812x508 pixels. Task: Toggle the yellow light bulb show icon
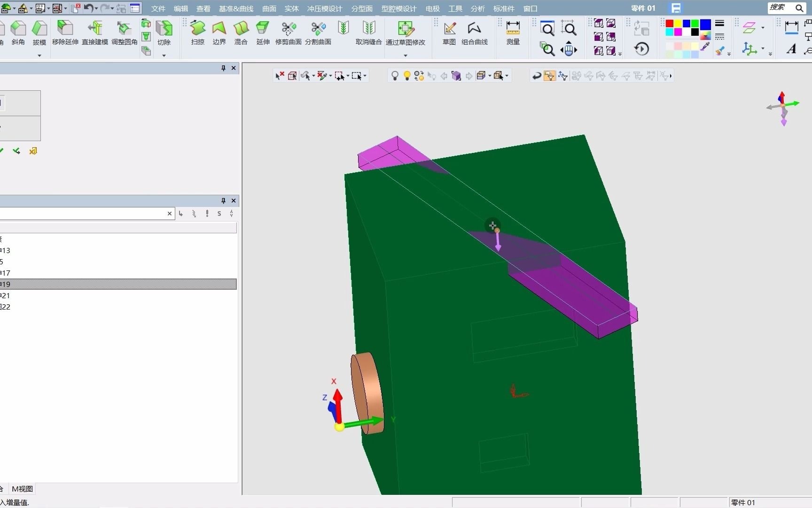pyautogui.click(x=407, y=76)
